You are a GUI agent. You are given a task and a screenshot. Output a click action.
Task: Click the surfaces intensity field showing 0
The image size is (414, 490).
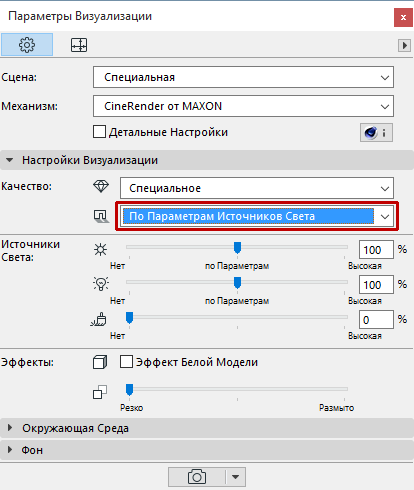point(376,320)
